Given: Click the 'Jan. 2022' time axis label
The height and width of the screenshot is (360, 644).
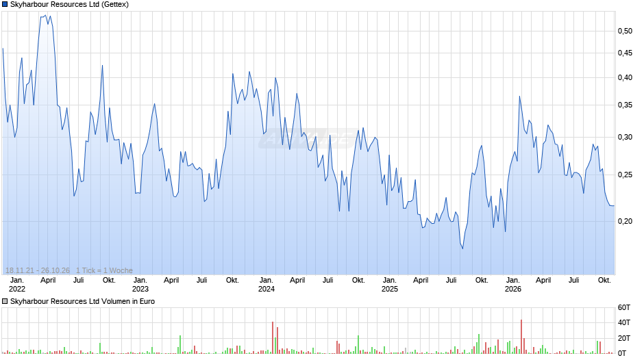Looking at the screenshot, I should coord(17,285).
